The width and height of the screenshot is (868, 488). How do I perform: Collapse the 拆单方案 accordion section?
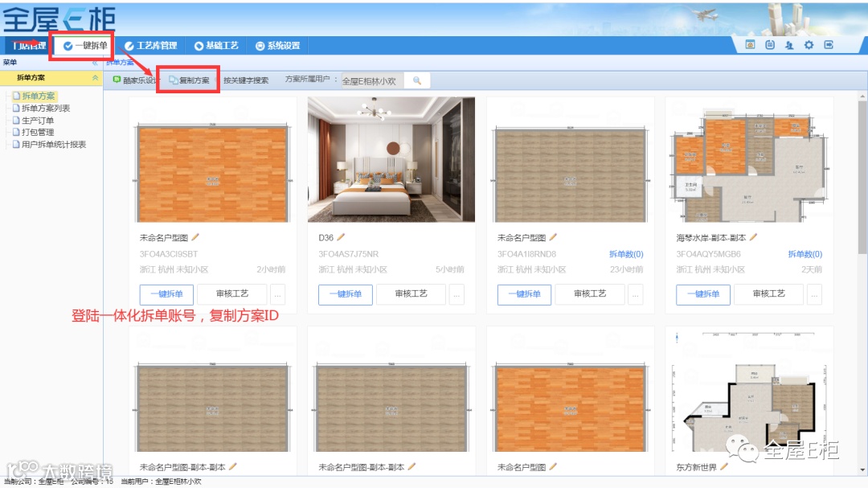coord(95,77)
